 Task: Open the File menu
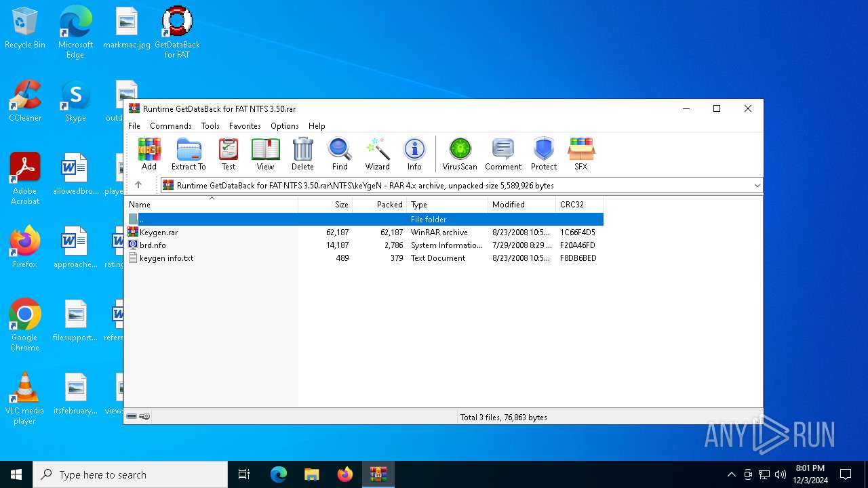[134, 126]
